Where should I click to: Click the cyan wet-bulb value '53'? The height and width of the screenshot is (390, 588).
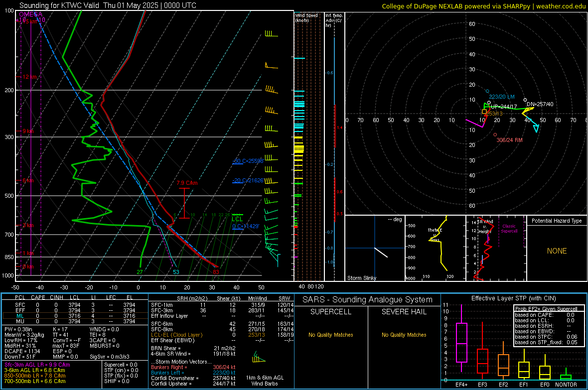176,272
